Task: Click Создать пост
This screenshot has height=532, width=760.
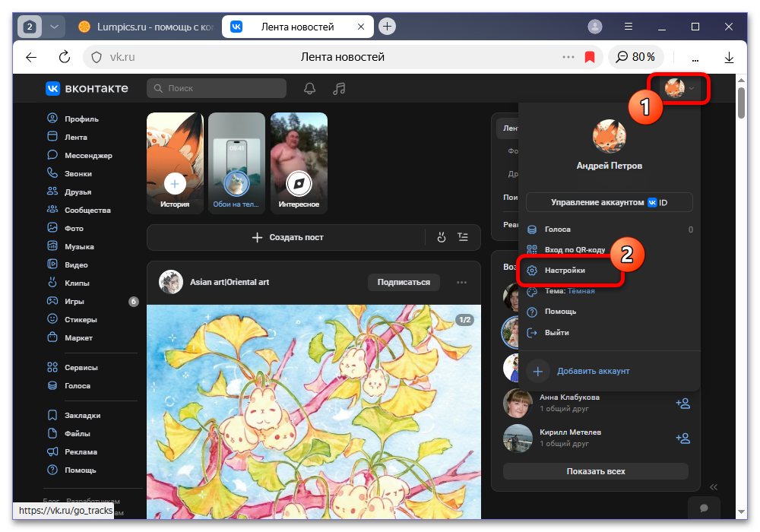Action: [x=288, y=237]
